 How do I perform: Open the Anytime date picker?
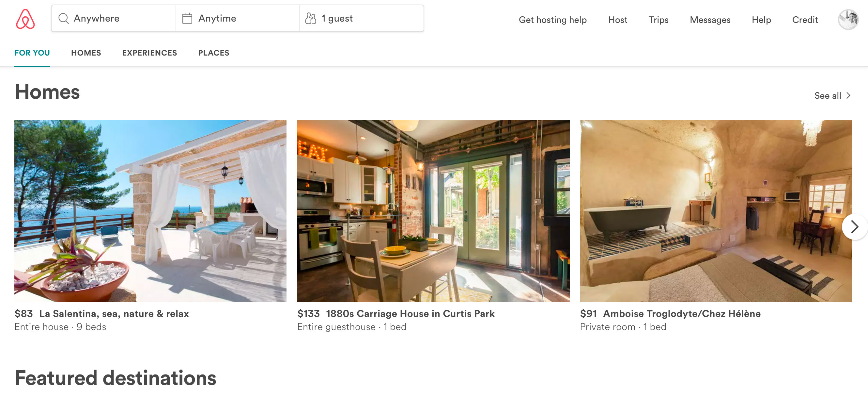237,18
